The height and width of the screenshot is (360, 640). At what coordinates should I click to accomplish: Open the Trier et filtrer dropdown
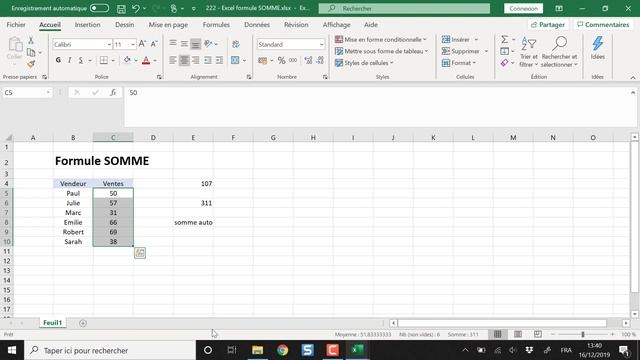529,52
